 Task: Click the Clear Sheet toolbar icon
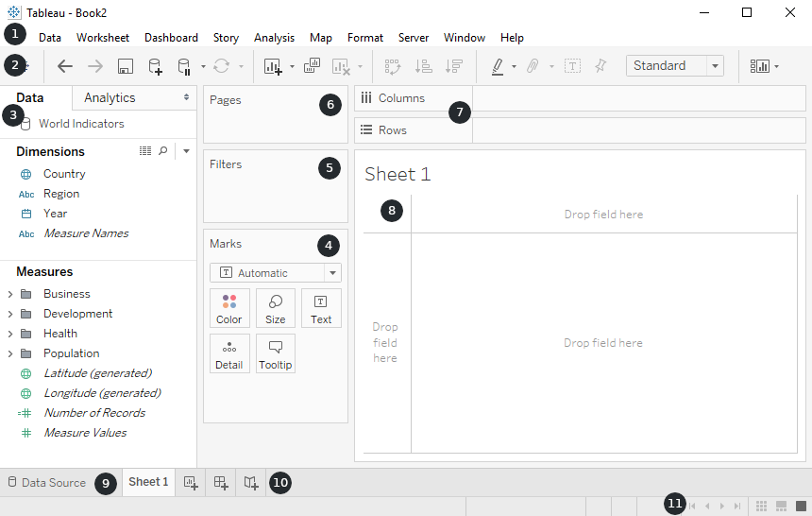[x=341, y=66]
